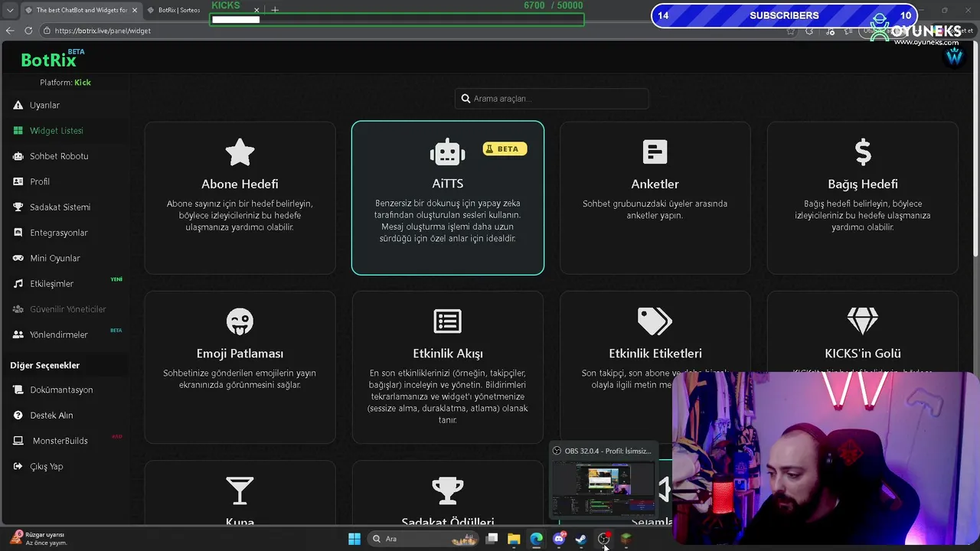Open Steam from the taskbar

(581, 539)
